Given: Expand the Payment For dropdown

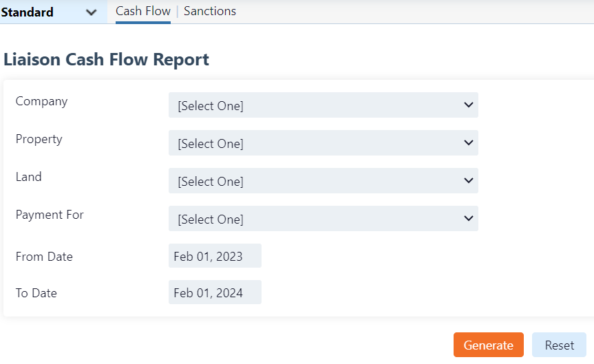Looking at the screenshot, I should pos(323,219).
